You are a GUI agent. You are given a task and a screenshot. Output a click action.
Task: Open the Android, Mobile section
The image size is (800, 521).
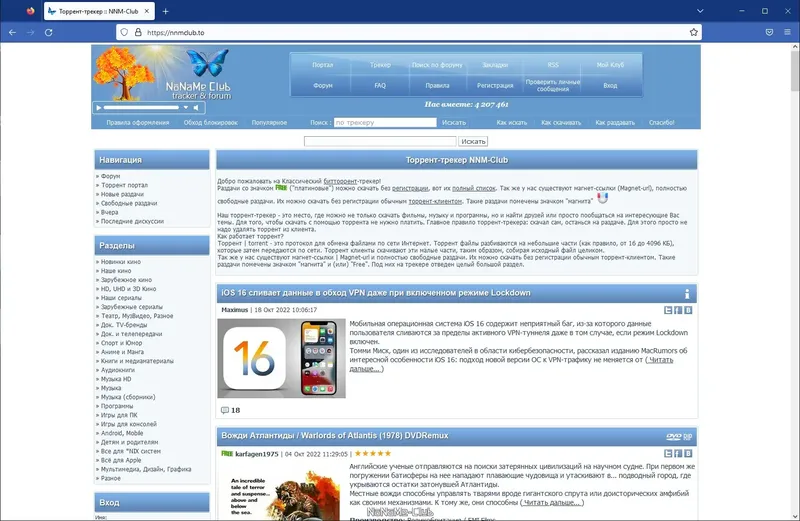[122, 433]
